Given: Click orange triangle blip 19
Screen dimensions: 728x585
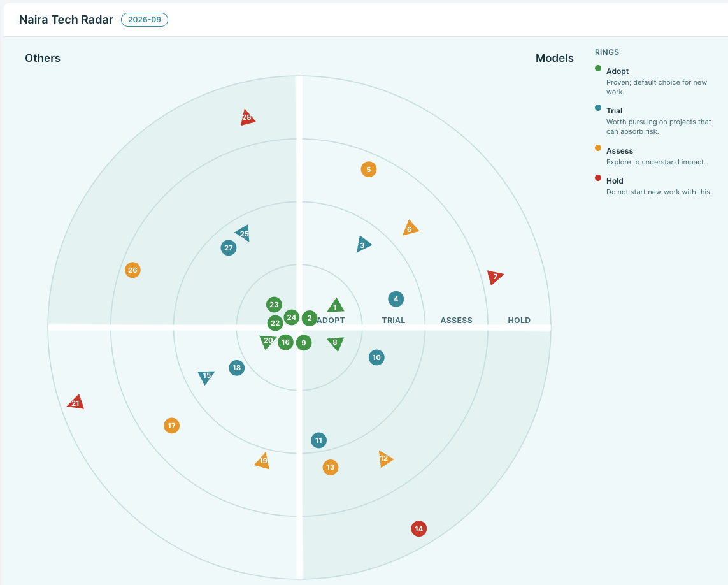Looking at the screenshot, I should tap(263, 461).
